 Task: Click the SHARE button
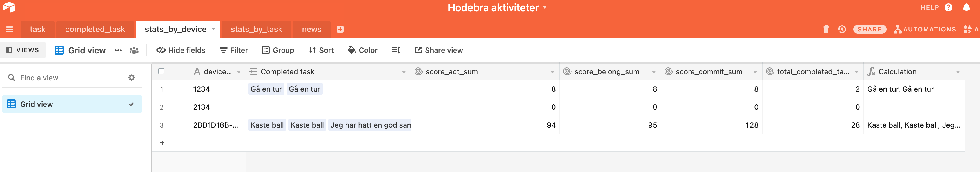[x=869, y=29]
